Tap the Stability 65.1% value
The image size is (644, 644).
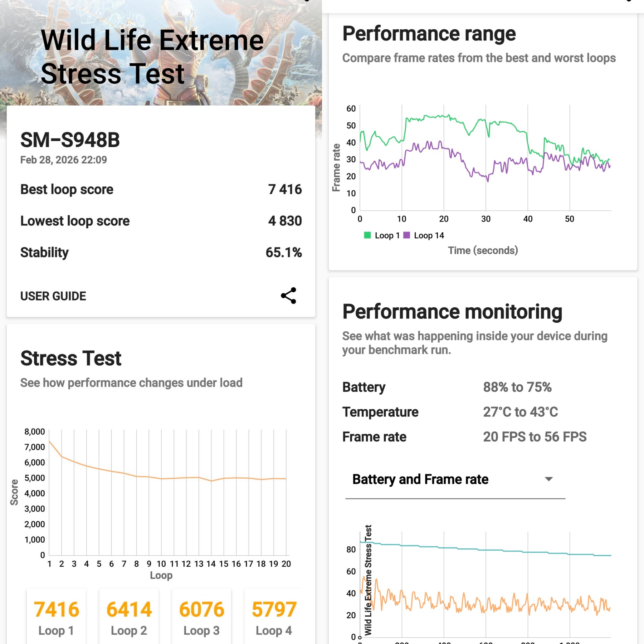pos(283,252)
